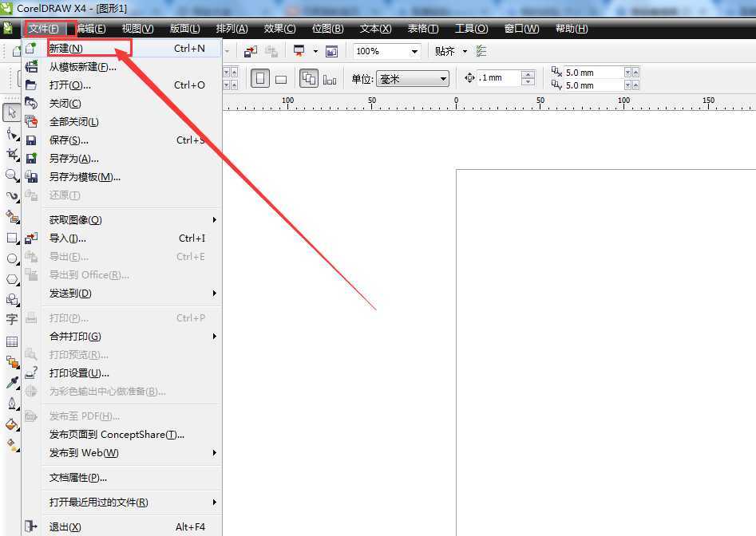
Task: Expand the 贴齐 snap dropdown arrow
Action: 465,51
